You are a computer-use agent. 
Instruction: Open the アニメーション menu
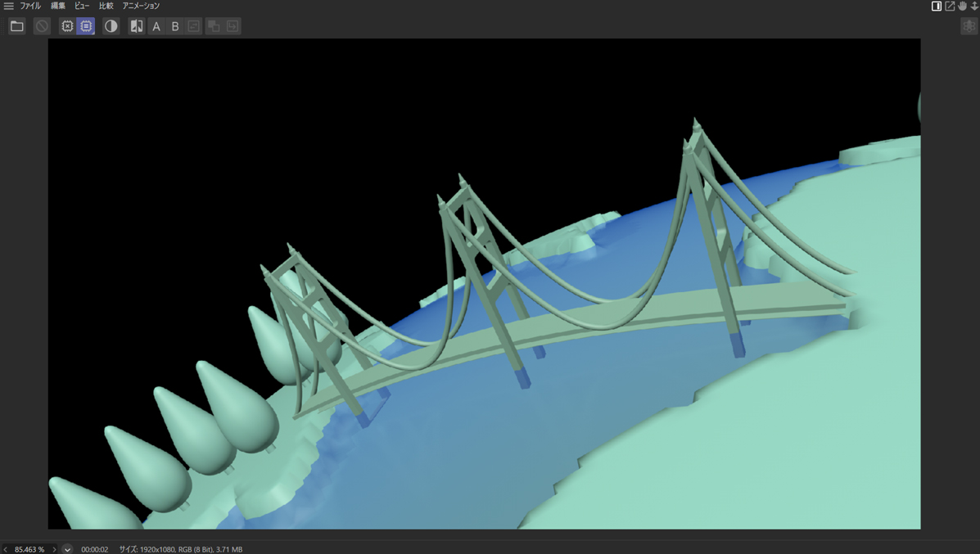pyautogui.click(x=141, y=6)
